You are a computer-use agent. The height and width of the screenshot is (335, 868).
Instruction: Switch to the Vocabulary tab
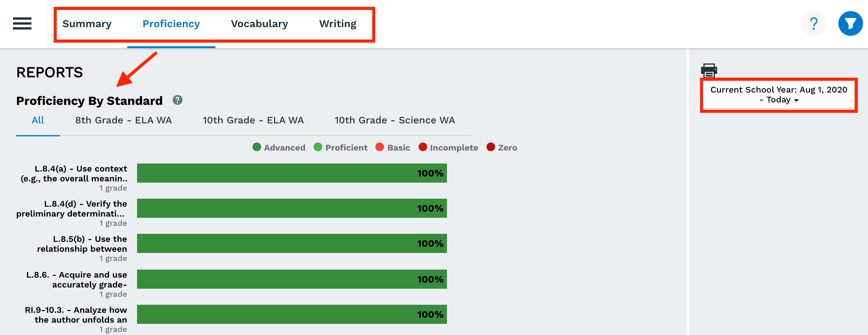[260, 24]
